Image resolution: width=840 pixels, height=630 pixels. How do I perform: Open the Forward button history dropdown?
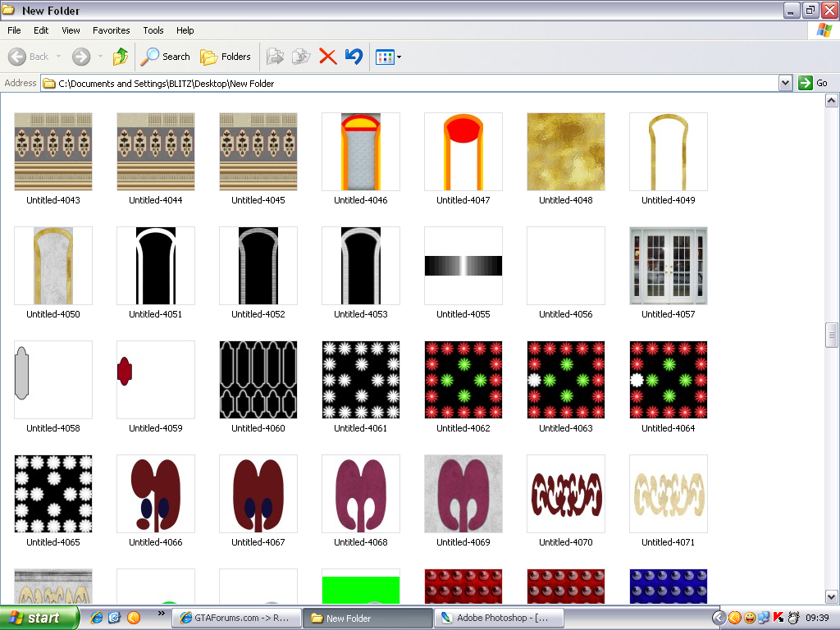pyautogui.click(x=100, y=57)
